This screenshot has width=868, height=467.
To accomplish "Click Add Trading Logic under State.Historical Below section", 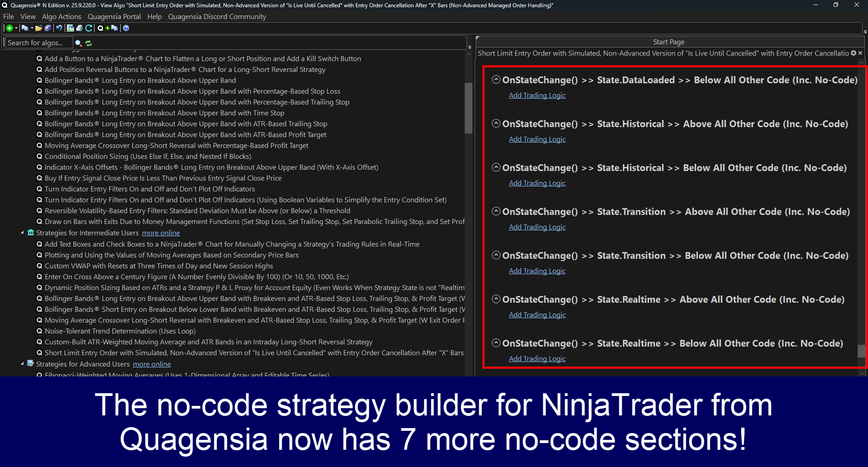I will click(x=537, y=183).
